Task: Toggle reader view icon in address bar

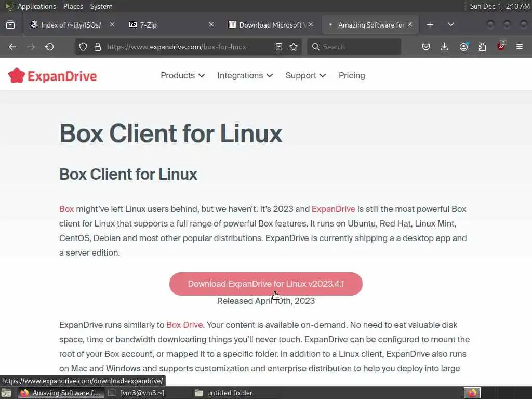Action: click(x=278, y=47)
